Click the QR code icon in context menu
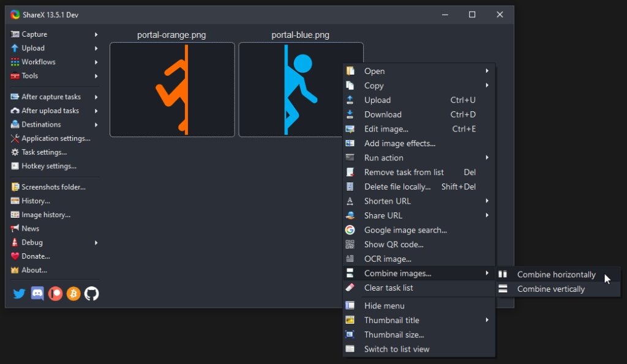This screenshot has height=364, width=627. point(350,244)
